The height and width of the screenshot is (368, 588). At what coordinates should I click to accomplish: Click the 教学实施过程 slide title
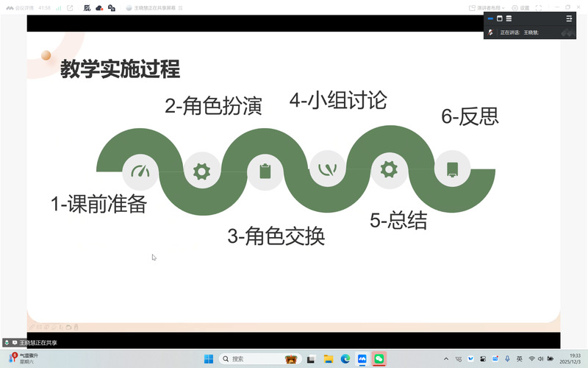[120, 70]
